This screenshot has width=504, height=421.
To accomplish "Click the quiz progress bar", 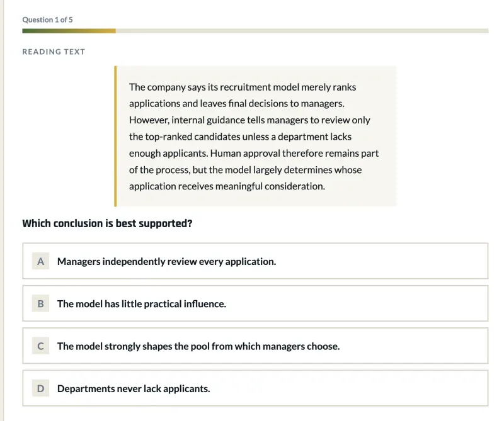I will coord(255,31).
